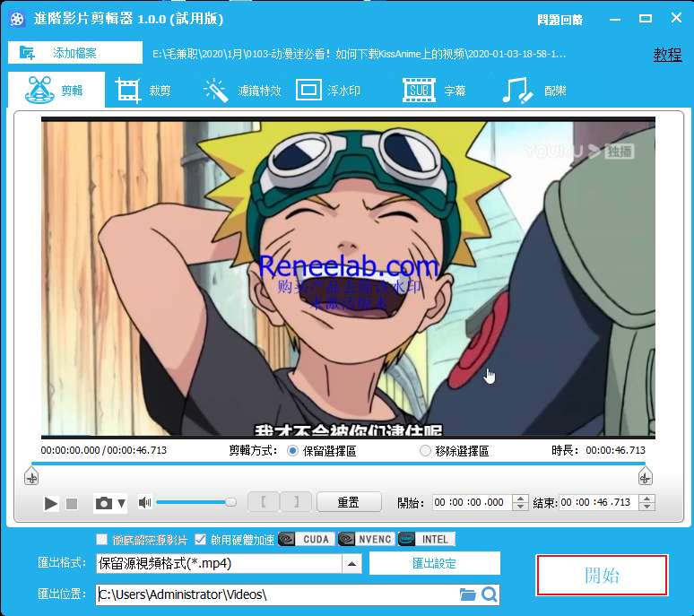Maximize the editor window
The width and height of the screenshot is (694, 616).
click(x=646, y=19)
